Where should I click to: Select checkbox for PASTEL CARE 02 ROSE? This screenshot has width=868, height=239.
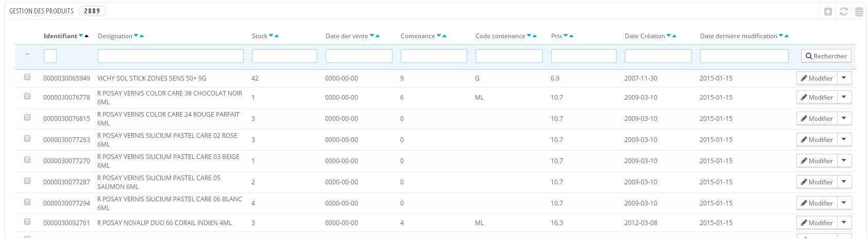coord(27,138)
